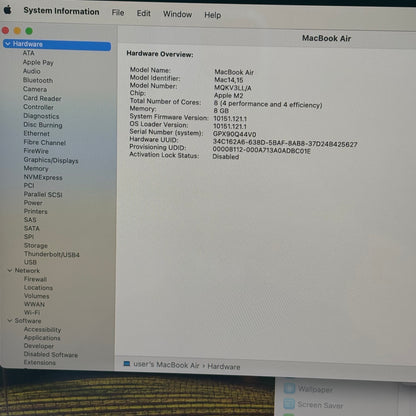416x416 pixels.
Task: Select Disc Burning in the sidebar
Action: [43, 125]
